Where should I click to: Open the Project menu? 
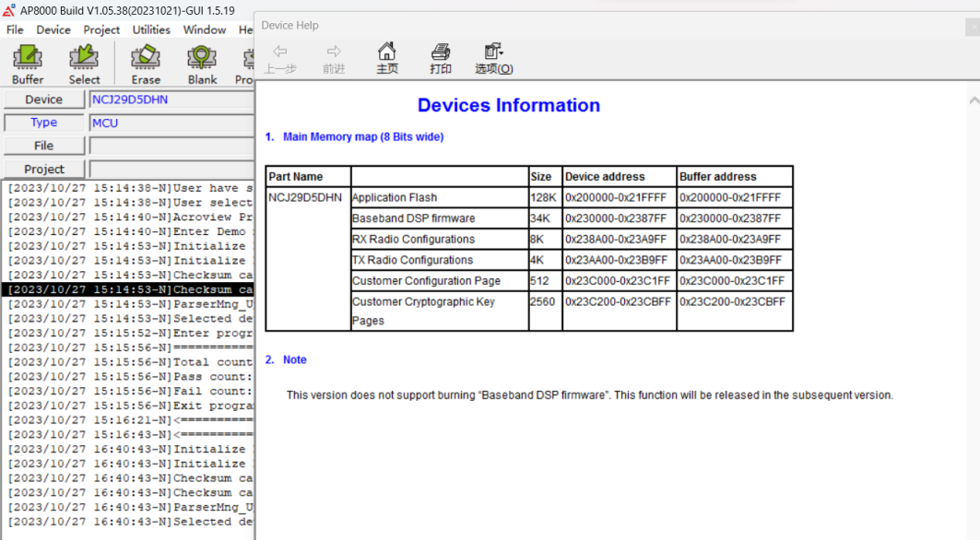pos(101,30)
